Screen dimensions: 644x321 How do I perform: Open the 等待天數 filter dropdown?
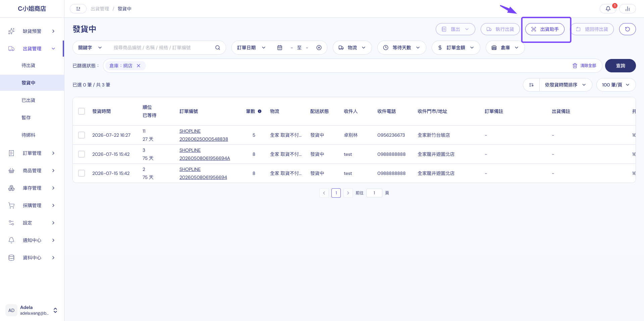pyautogui.click(x=402, y=48)
